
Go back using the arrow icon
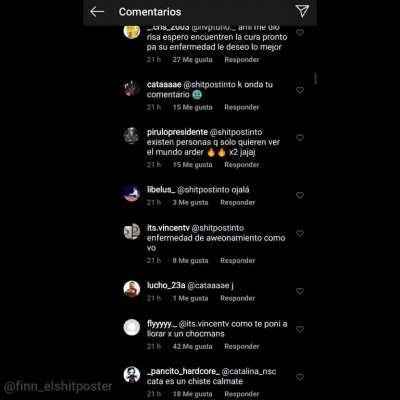tap(97, 12)
